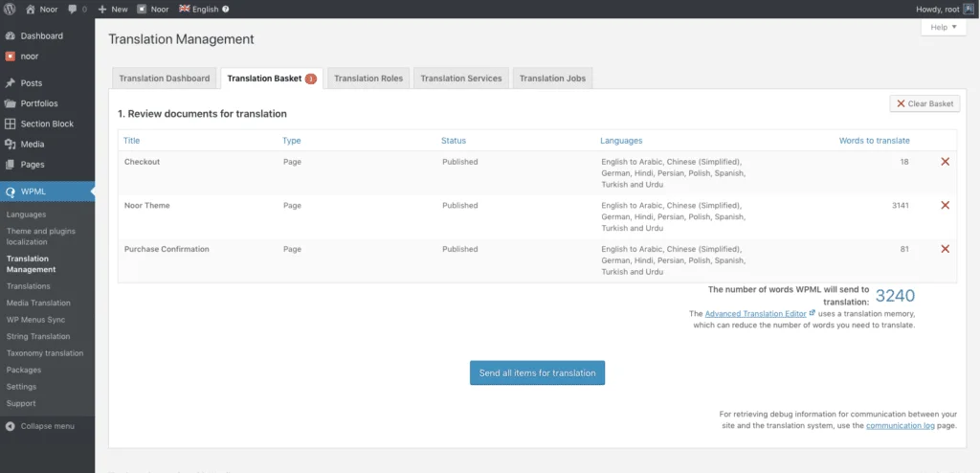
Task: Send all items for translation
Action: pos(538,372)
